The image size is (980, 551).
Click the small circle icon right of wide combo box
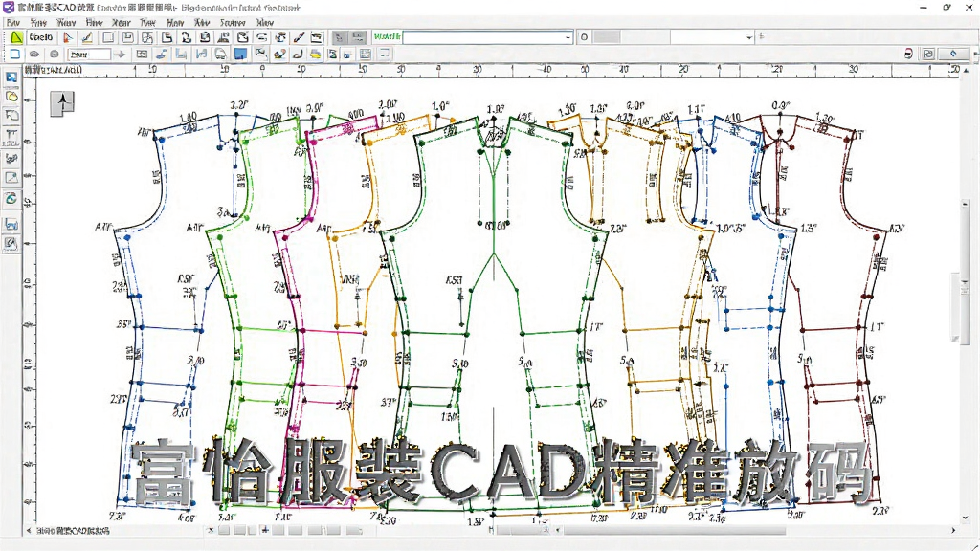coord(584,37)
